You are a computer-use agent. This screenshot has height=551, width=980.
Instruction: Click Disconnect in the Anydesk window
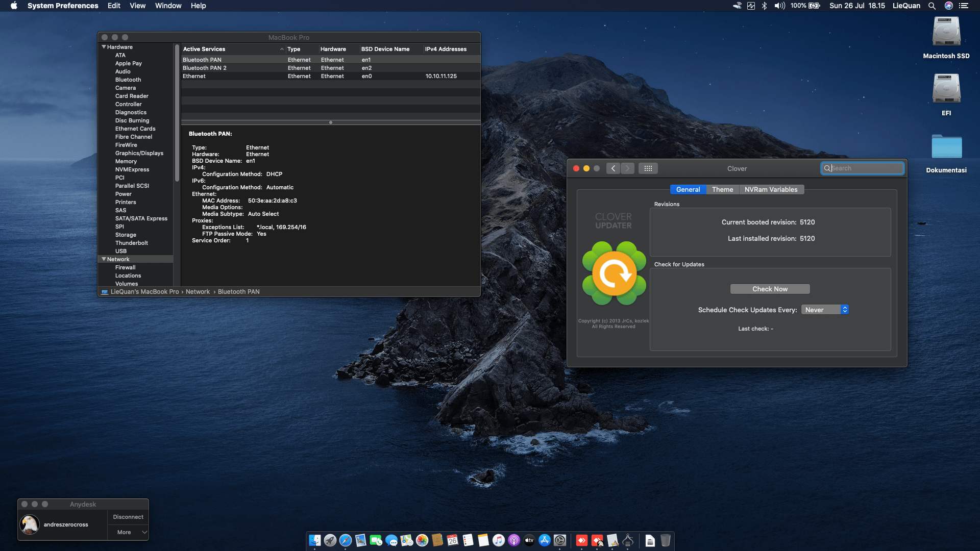[x=128, y=517]
